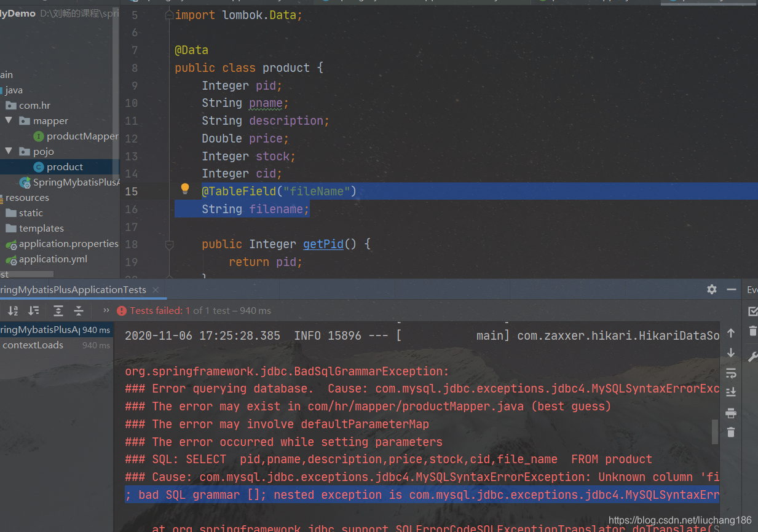This screenshot has width=758, height=532.
Task: Jump down the stack trace
Action: click(x=731, y=353)
